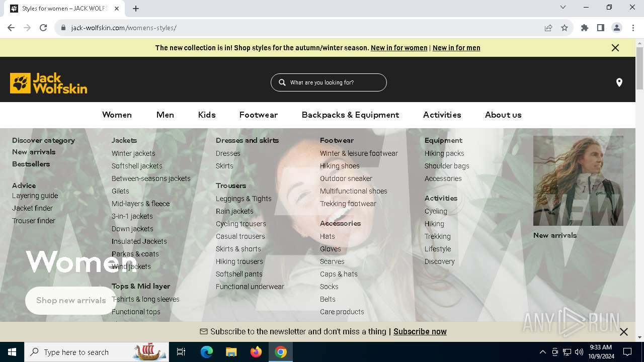Image resolution: width=644 pixels, height=362 pixels.
Task: Expand the tab search chevron
Action: tap(563, 7)
